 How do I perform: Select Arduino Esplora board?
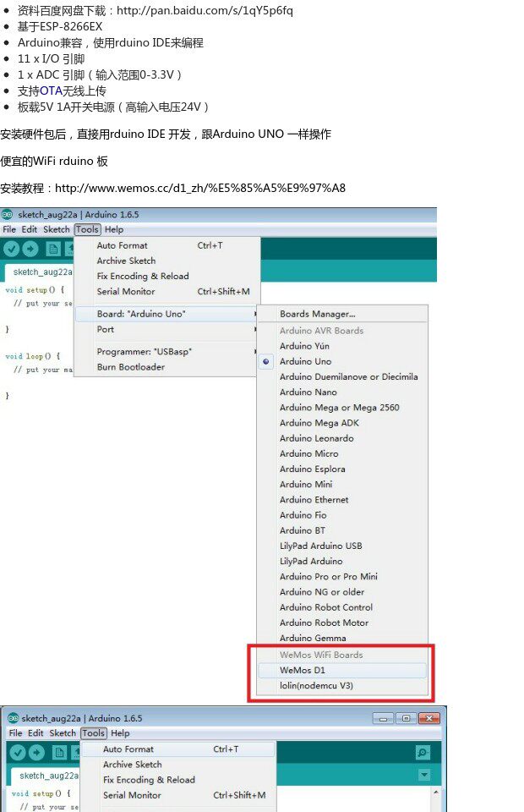[342, 469]
